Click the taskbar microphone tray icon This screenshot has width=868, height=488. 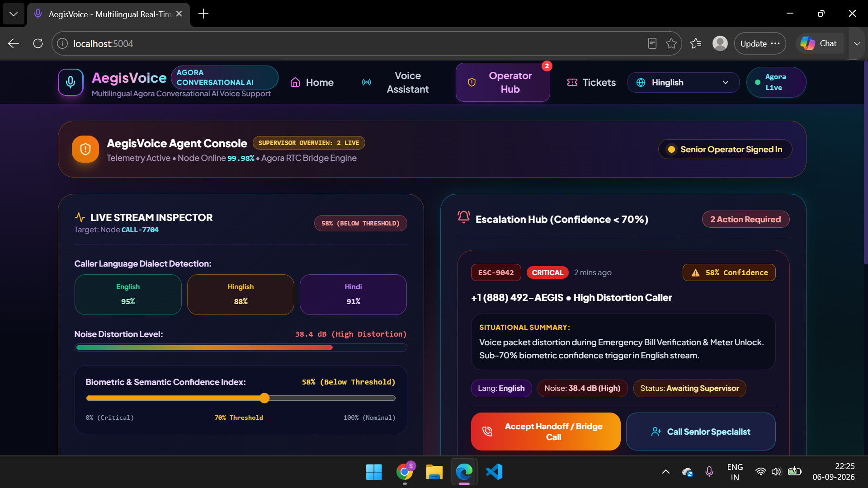click(709, 472)
